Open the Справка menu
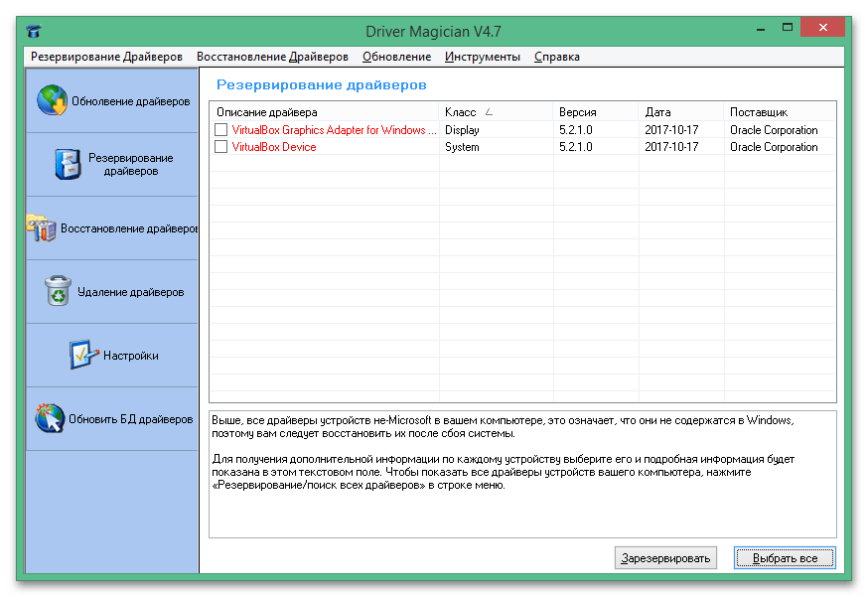 (557, 57)
